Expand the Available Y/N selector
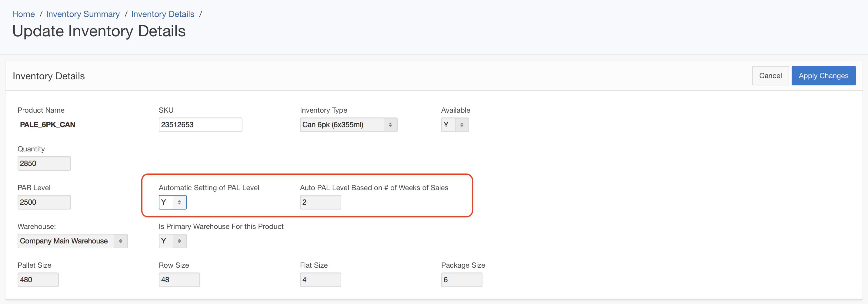The width and height of the screenshot is (868, 304). pos(455,125)
